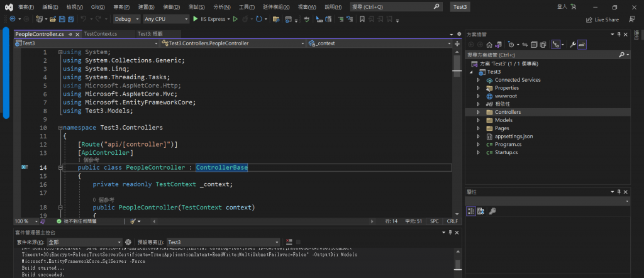Select Startup.cs in Solution Explorer
The height and width of the screenshot is (278, 644).
click(x=506, y=152)
